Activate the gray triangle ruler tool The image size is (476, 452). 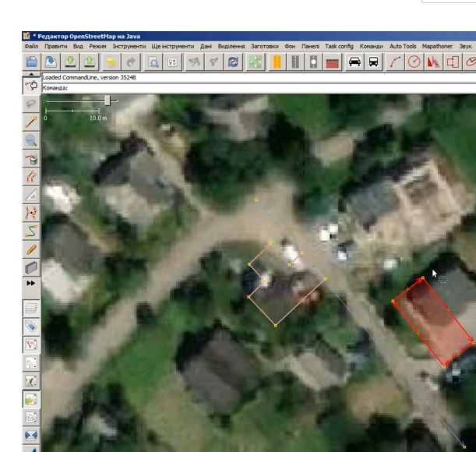(31, 195)
